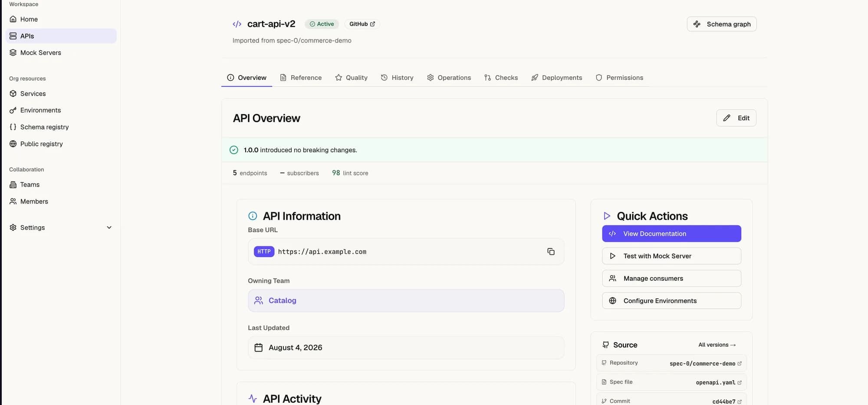Switch to the Reference tab

tap(301, 78)
